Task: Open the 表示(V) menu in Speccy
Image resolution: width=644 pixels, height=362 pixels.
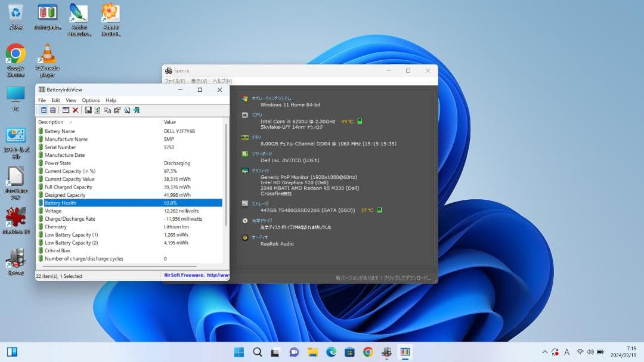Action: (x=199, y=81)
